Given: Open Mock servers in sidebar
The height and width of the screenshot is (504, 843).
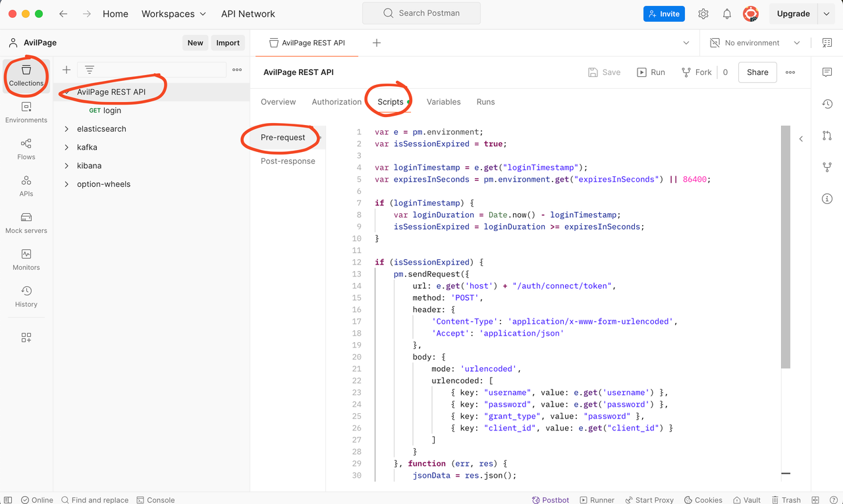Looking at the screenshot, I should click(26, 223).
